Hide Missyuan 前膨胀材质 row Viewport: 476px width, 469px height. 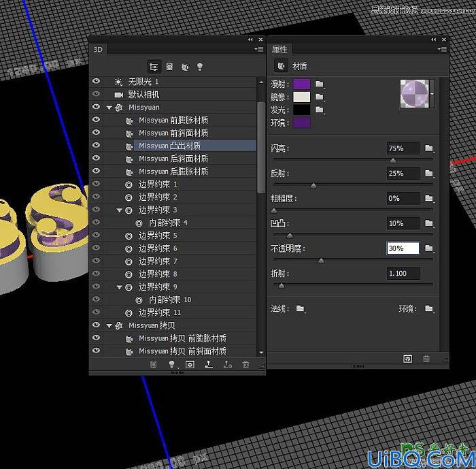click(x=97, y=119)
